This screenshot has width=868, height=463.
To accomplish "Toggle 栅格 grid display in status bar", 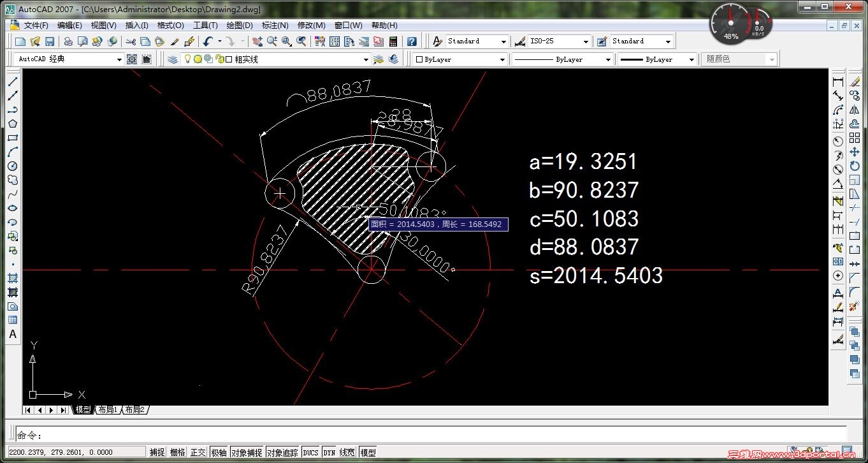I will point(178,453).
